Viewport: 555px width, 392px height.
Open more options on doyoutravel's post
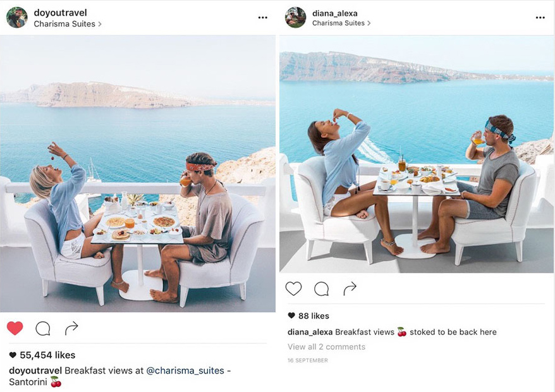[x=262, y=18]
